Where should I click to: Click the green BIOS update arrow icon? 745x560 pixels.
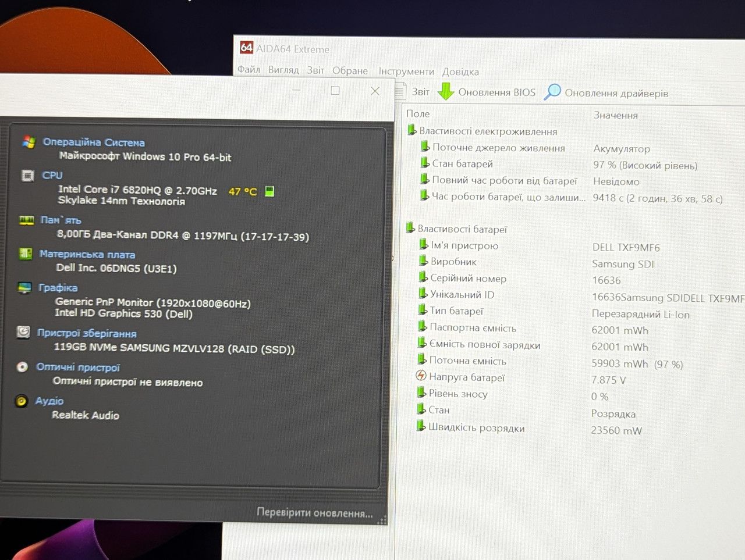(446, 91)
